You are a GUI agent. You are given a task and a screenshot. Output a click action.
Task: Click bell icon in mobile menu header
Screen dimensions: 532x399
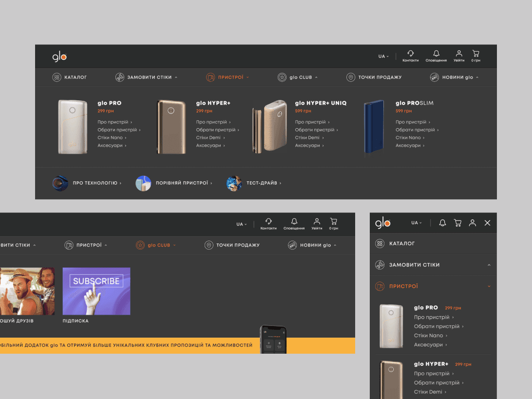click(x=442, y=223)
